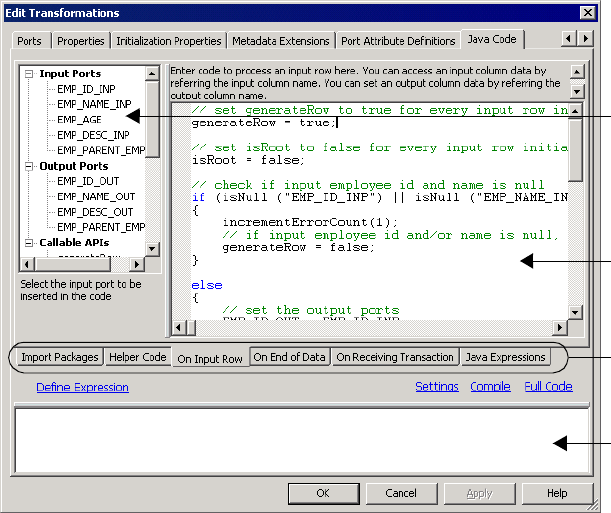Image resolution: width=611 pixels, height=513 pixels.
Task: Click the 'else' keyword in code
Action: tap(207, 285)
